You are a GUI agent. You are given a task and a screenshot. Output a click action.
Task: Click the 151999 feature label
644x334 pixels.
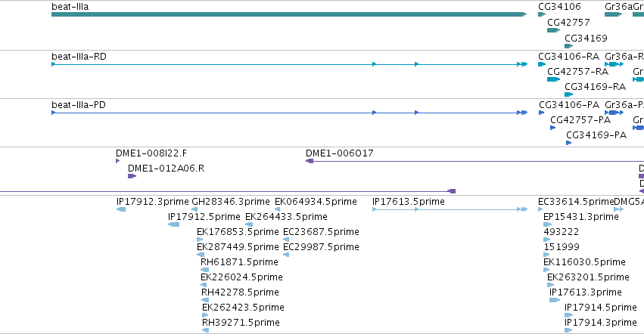pyautogui.click(x=562, y=247)
